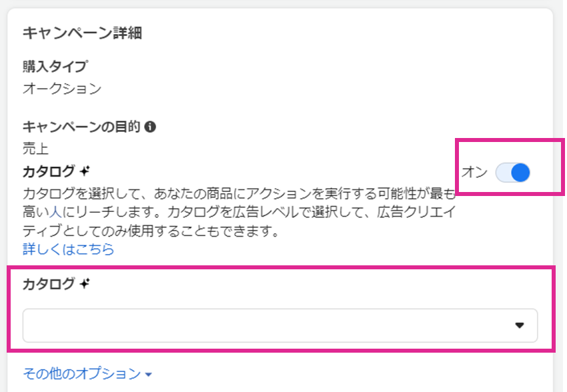Click sparkle icon beside lower カタログ label
567x392 pixels.
[x=85, y=283]
